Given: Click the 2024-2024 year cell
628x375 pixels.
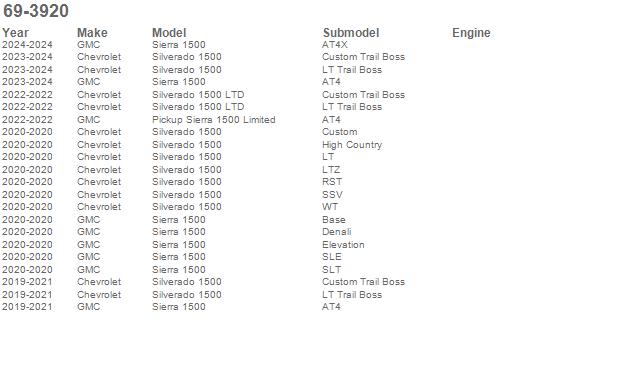Looking at the screenshot, I should click(x=27, y=44).
